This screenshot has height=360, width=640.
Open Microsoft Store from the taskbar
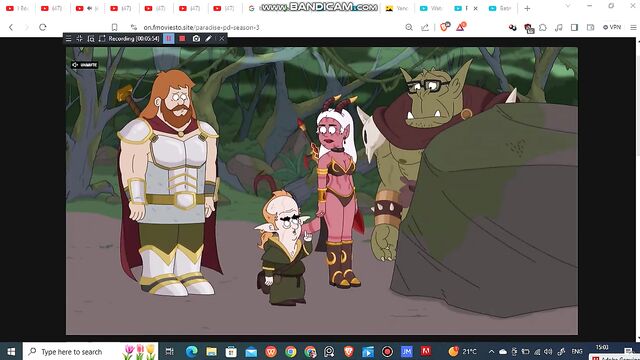pos(231,351)
